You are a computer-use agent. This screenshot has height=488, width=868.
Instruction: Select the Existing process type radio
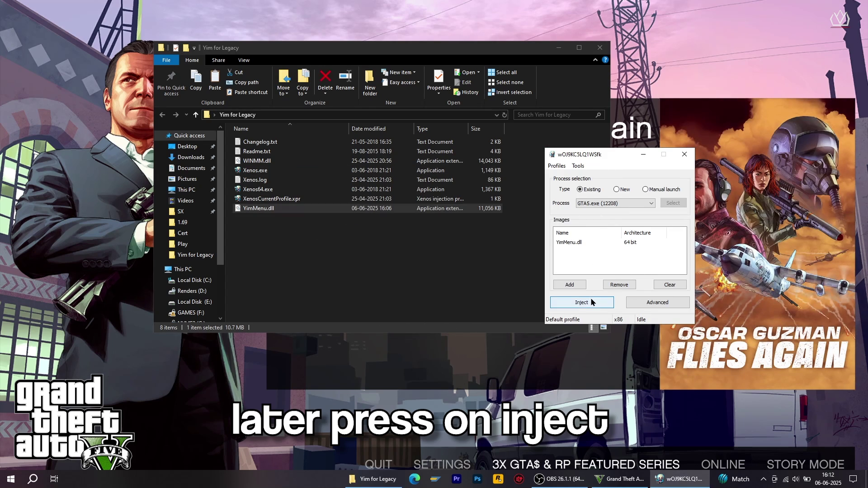tap(580, 189)
